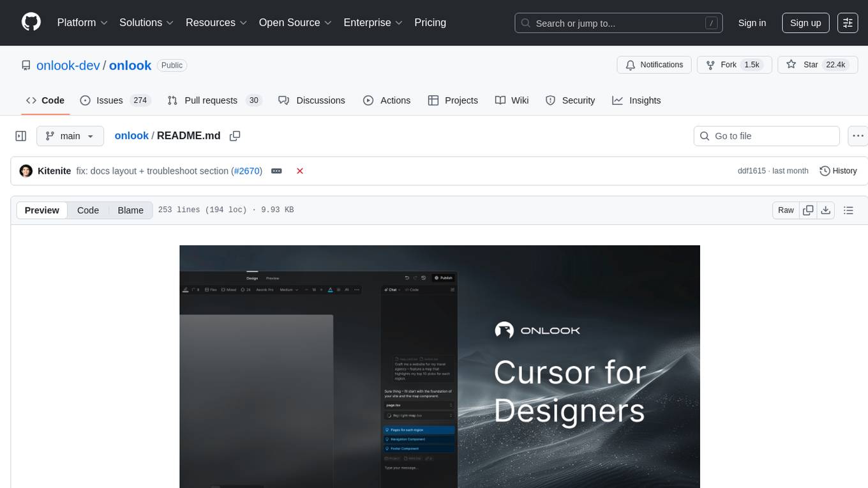Open the main branch selector
Screen dimensions: 868x488
coord(70,136)
